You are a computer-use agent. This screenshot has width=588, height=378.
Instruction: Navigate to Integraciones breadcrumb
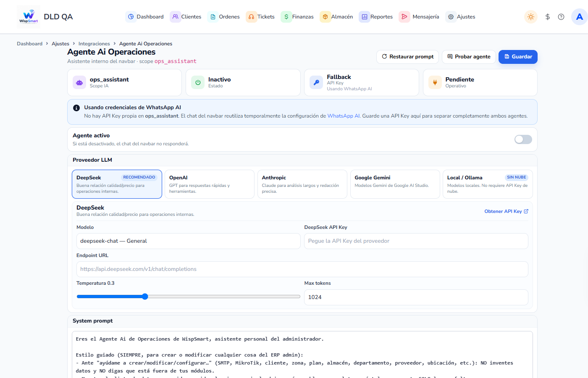pyautogui.click(x=94, y=44)
